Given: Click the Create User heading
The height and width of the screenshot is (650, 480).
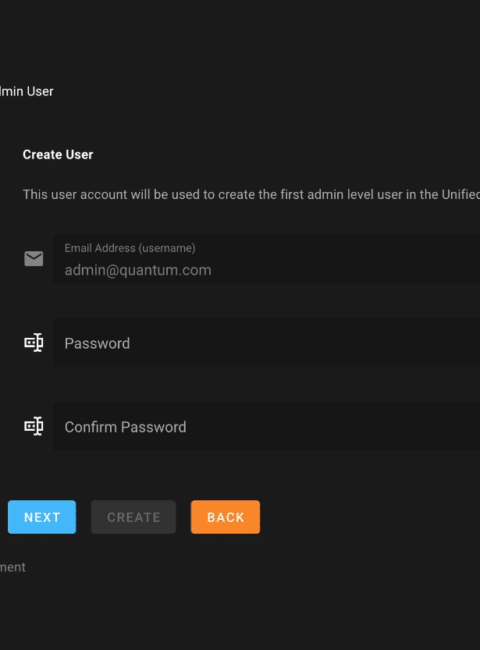Looking at the screenshot, I should point(58,155).
